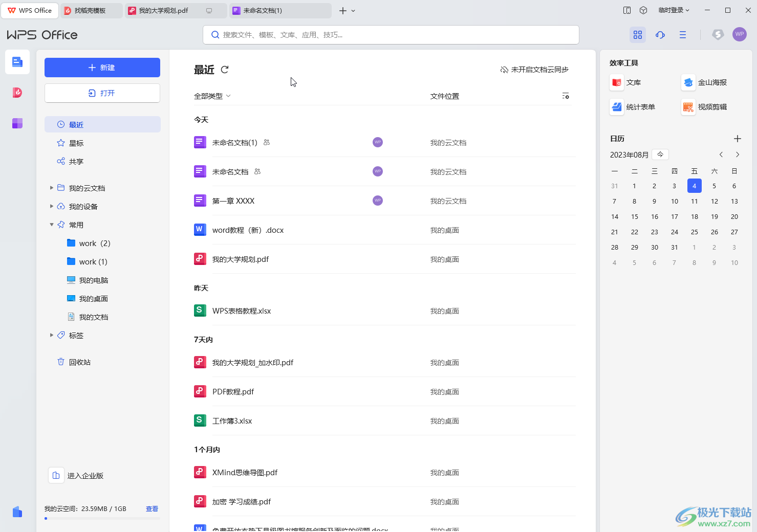Select 星标 in the sidebar
The height and width of the screenshot is (532, 757).
pyautogui.click(x=102, y=143)
